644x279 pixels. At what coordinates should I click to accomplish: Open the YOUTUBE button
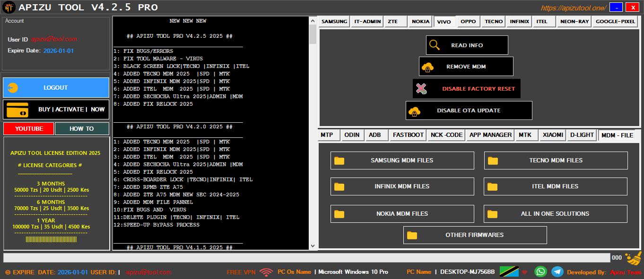pyautogui.click(x=29, y=129)
